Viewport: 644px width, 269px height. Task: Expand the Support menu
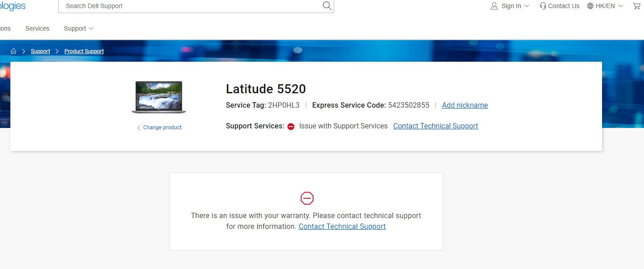click(x=78, y=28)
